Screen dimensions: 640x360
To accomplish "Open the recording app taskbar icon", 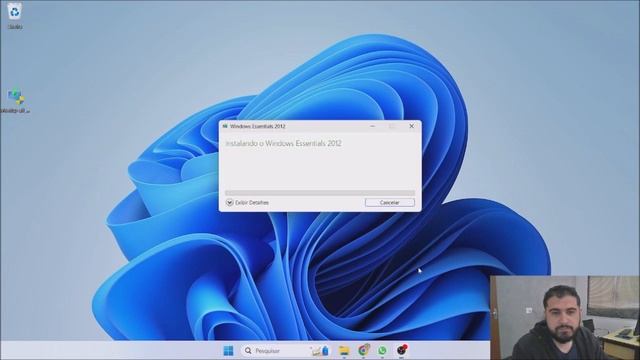I will [402, 350].
